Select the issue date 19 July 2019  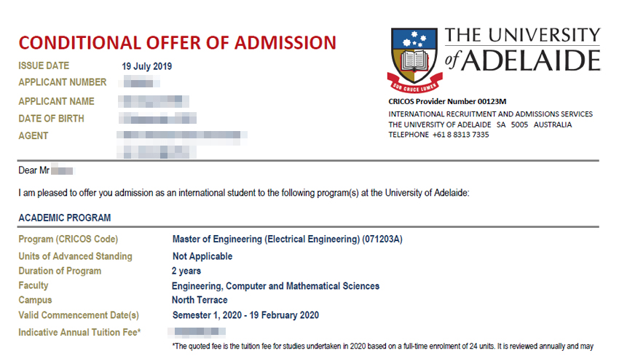[x=147, y=66]
